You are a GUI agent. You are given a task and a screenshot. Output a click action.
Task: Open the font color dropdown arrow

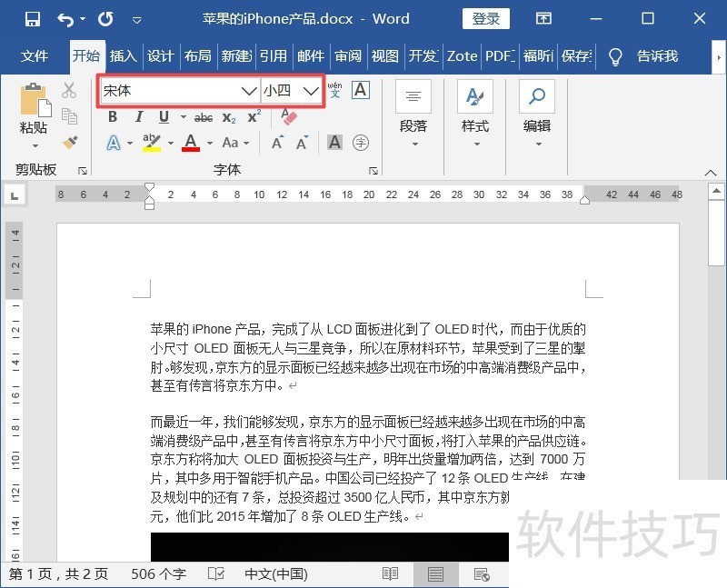pyautogui.click(x=210, y=143)
